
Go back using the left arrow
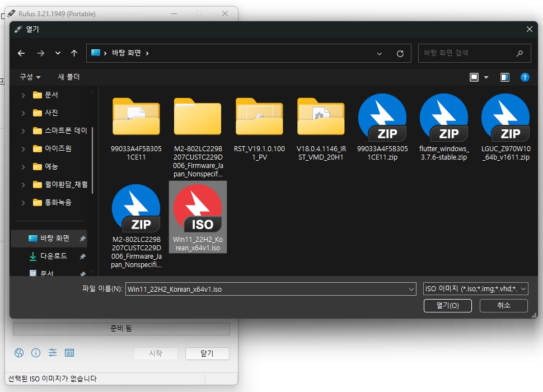[21, 53]
